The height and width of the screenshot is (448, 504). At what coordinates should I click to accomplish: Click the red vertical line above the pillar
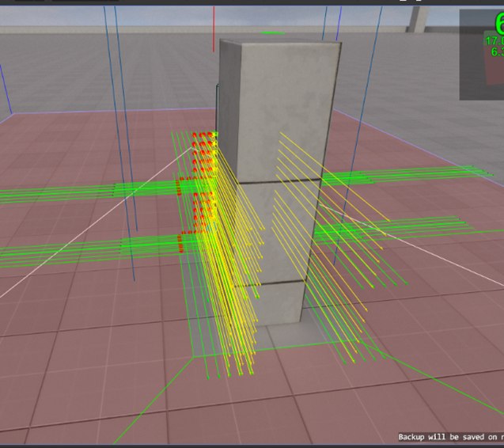214,29
